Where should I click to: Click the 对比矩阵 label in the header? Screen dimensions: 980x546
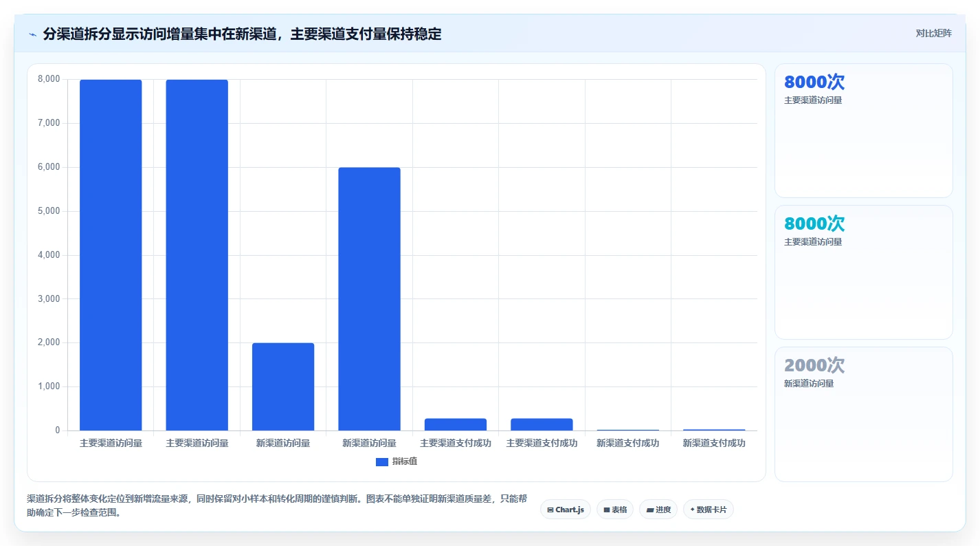(934, 33)
